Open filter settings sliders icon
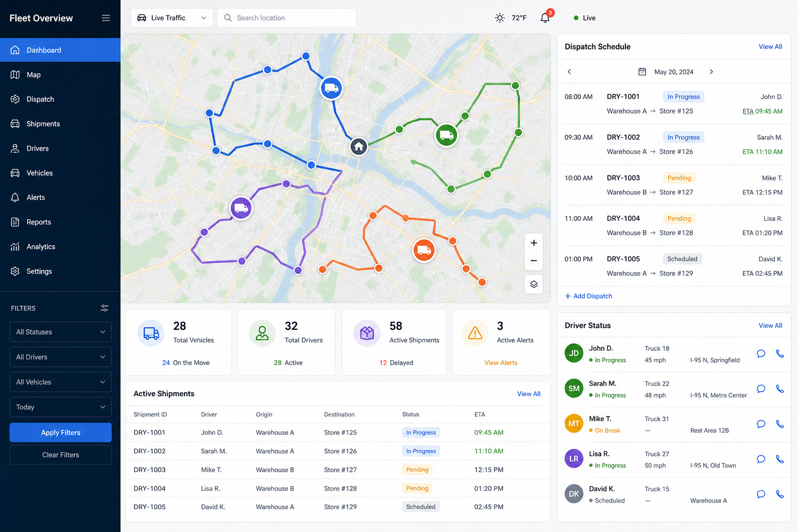Viewport: 798px width, 532px height. tap(104, 308)
